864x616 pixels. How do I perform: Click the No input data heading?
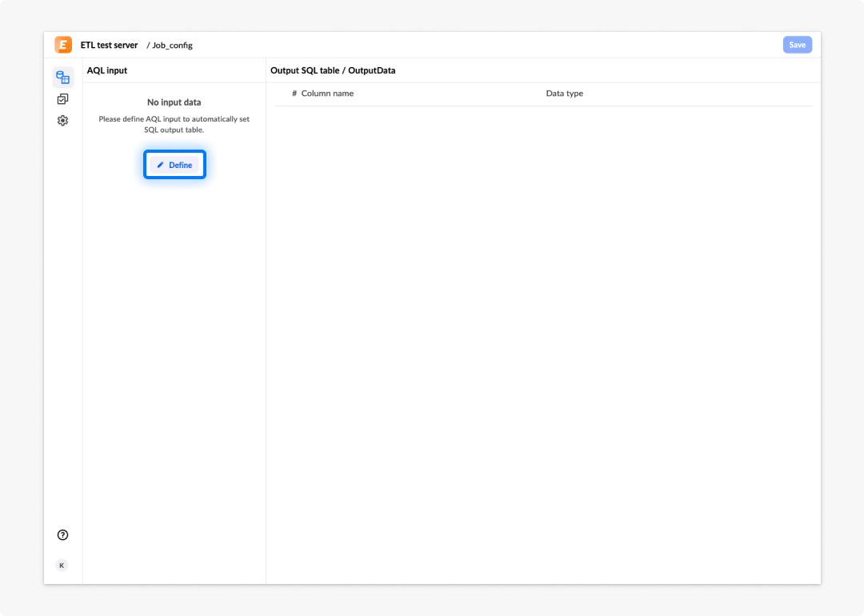pos(174,102)
